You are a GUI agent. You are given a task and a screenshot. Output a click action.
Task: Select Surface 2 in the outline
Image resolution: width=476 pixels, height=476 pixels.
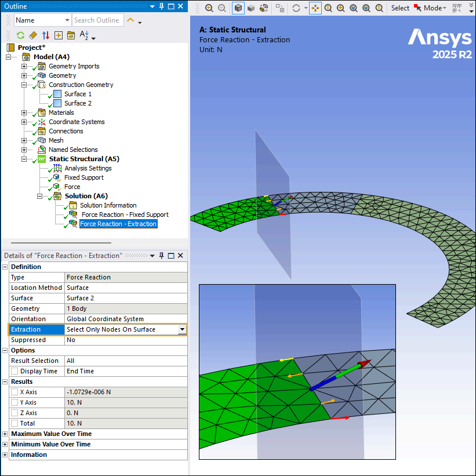pyautogui.click(x=78, y=103)
